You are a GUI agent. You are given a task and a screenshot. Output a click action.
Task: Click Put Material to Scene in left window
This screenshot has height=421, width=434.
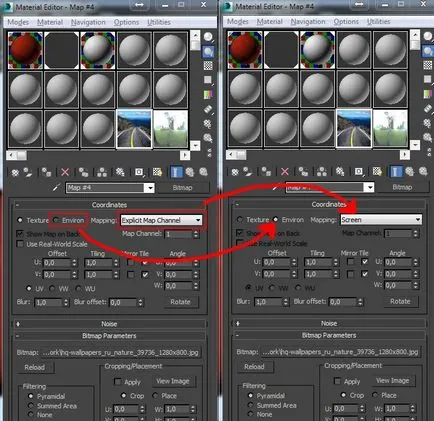(x=28, y=172)
